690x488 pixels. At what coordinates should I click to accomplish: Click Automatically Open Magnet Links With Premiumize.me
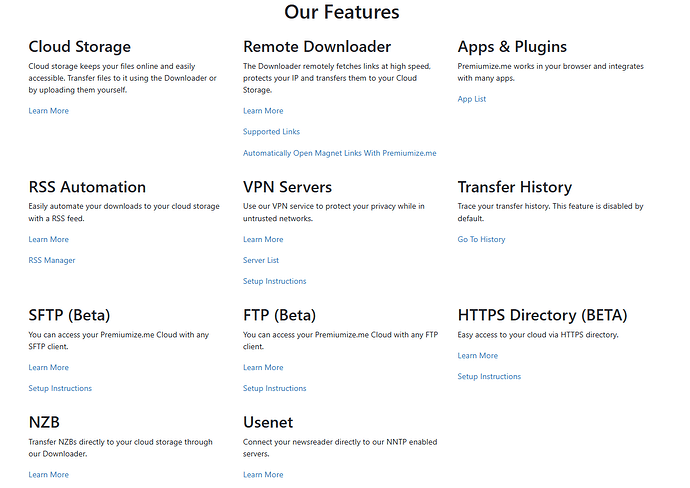pos(340,153)
